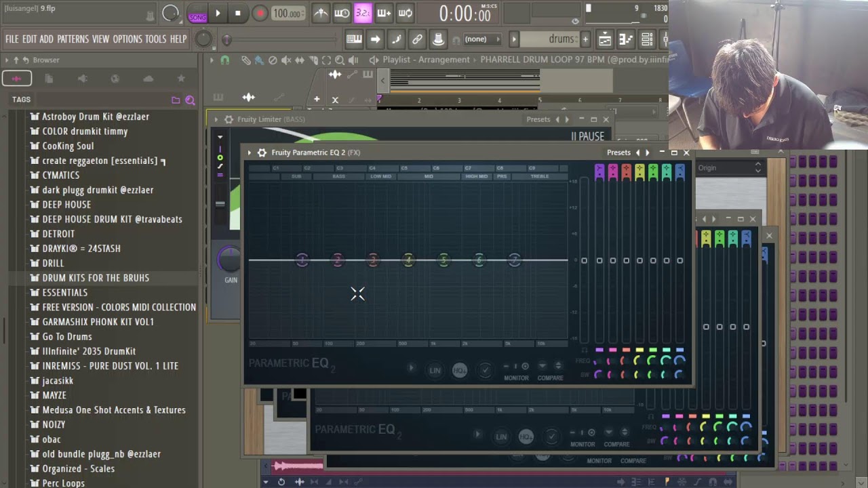Image resolution: width=868 pixels, height=488 pixels.
Task: Open the OPTIONS menu
Action: tap(127, 39)
